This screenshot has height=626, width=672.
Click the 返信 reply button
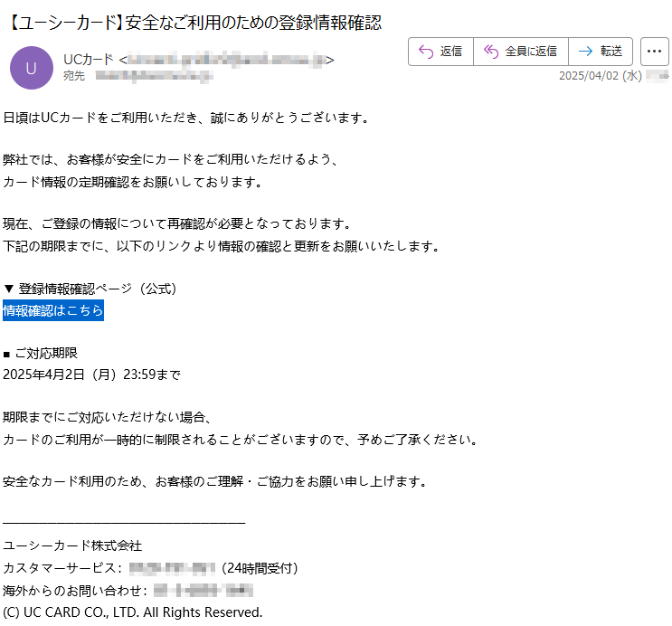pyautogui.click(x=441, y=52)
